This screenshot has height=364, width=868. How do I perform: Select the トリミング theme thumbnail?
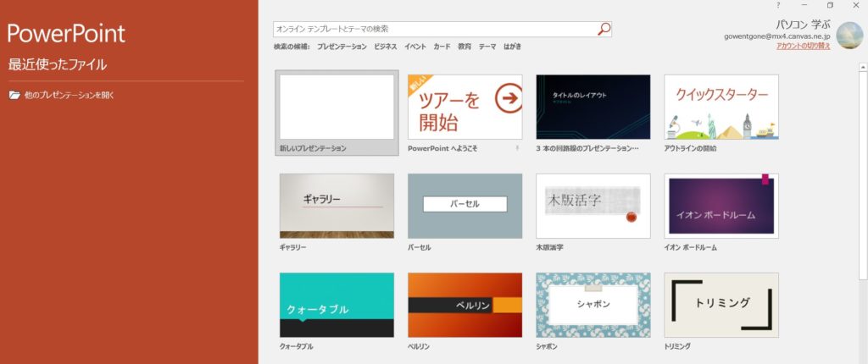tap(721, 305)
